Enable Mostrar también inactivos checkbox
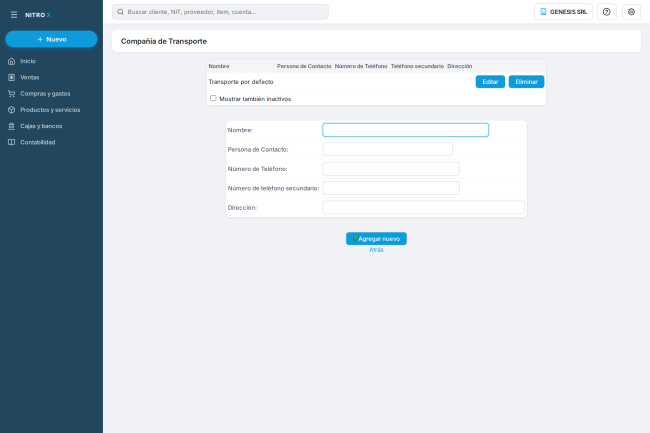 point(213,98)
